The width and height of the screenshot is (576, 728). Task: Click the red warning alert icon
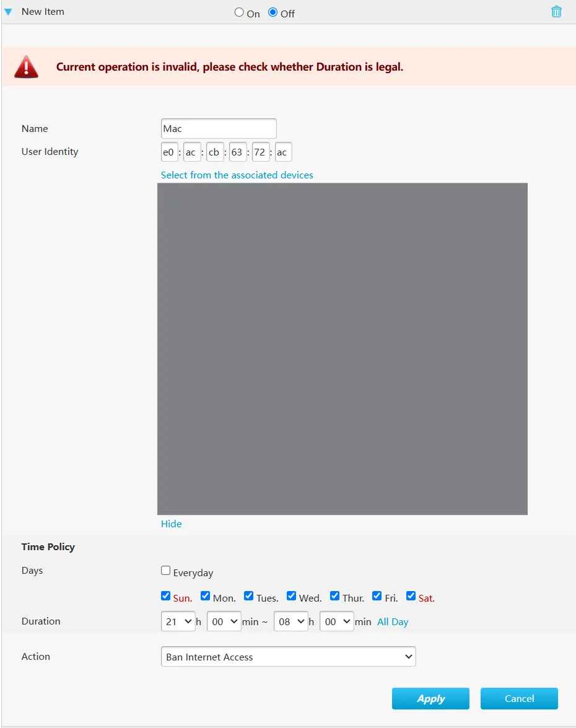point(26,67)
